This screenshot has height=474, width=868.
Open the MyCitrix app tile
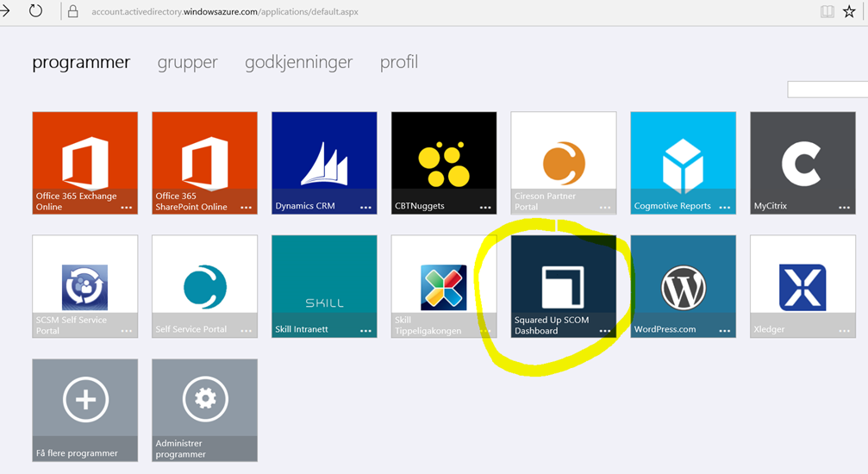(x=802, y=163)
